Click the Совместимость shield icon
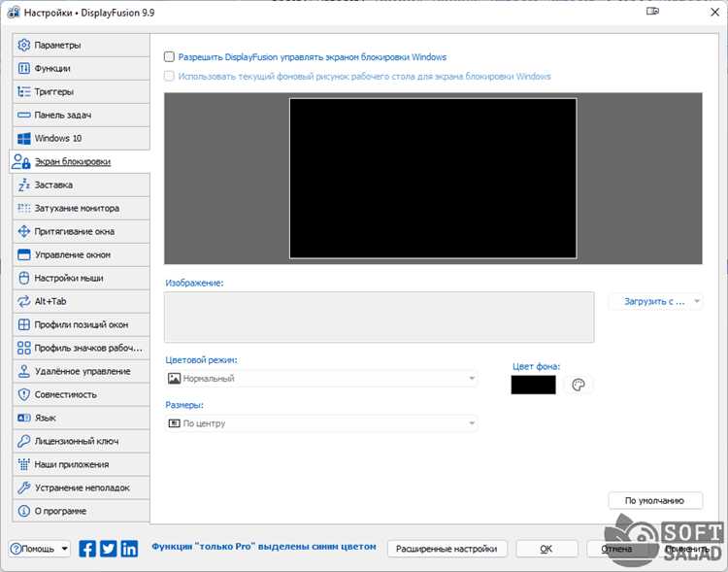Image resolution: width=728 pixels, height=572 pixels. click(x=23, y=394)
